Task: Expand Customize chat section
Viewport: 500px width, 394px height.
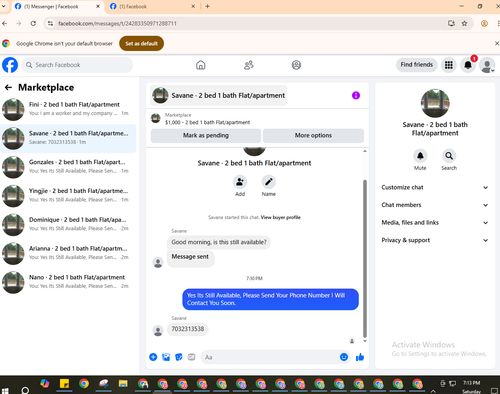Action: (x=435, y=187)
